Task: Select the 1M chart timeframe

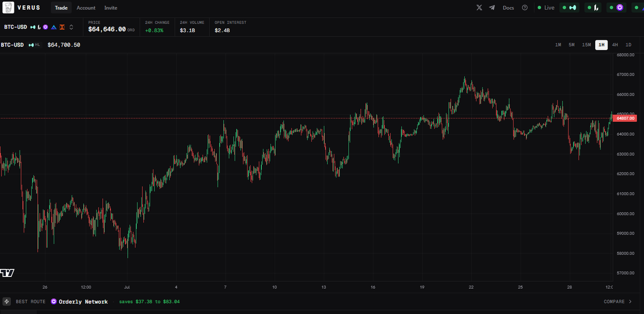Action: [x=558, y=45]
